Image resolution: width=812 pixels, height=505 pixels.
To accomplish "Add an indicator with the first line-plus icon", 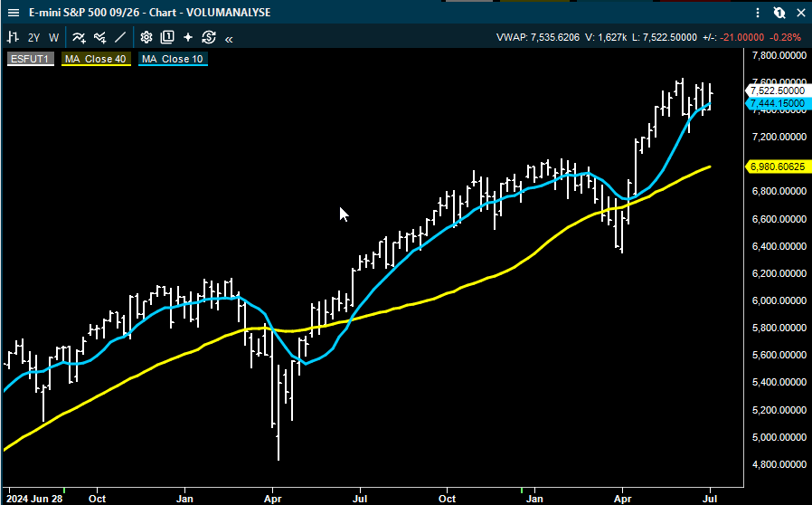I will [x=79, y=37].
